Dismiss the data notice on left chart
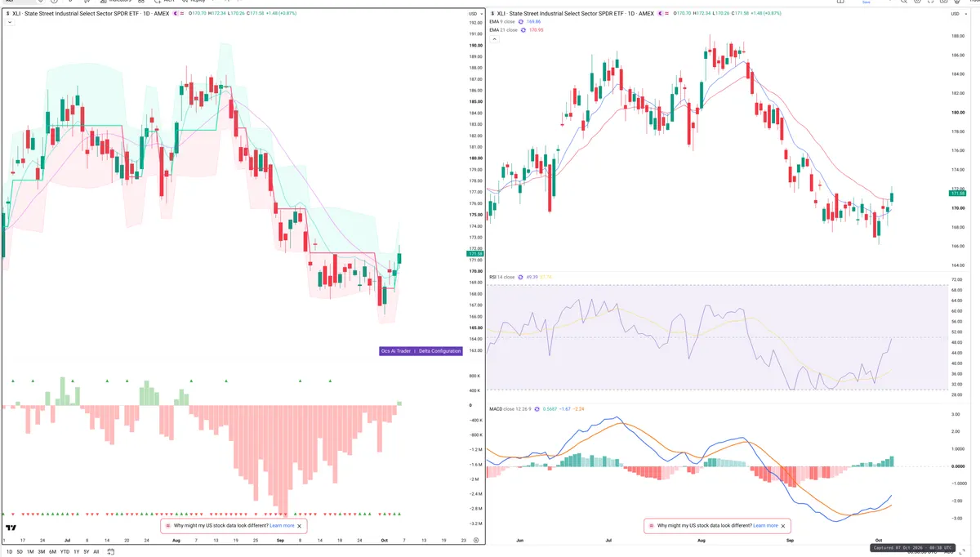The image size is (980, 557). (300, 526)
